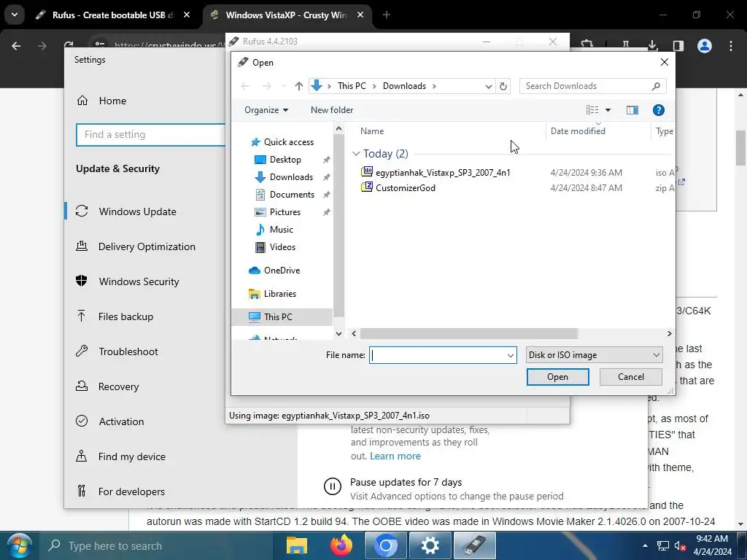Click the horizontal scrollbar of file list
Screen dimensions: 747x560
[x=469, y=334]
